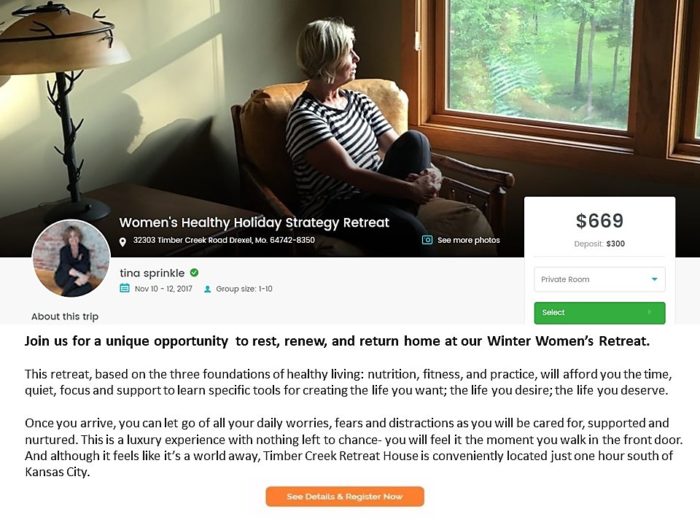Click the green verified badge beside tina sprinkle

tap(194, 272)
